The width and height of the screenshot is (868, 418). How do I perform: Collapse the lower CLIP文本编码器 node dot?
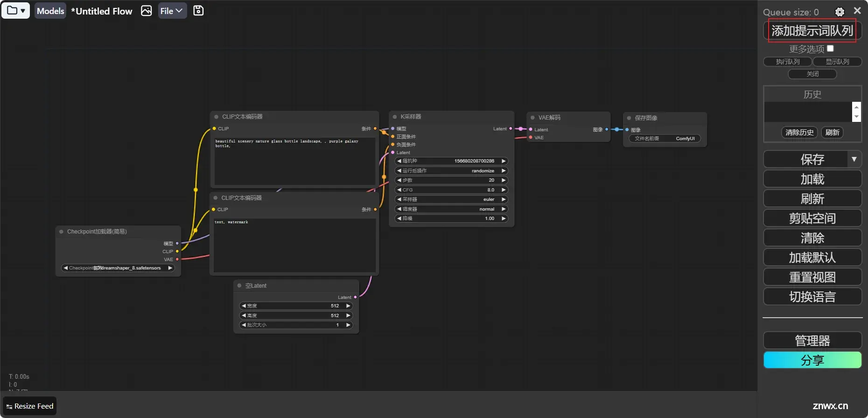pyautogui.click(x=216, y=198)
